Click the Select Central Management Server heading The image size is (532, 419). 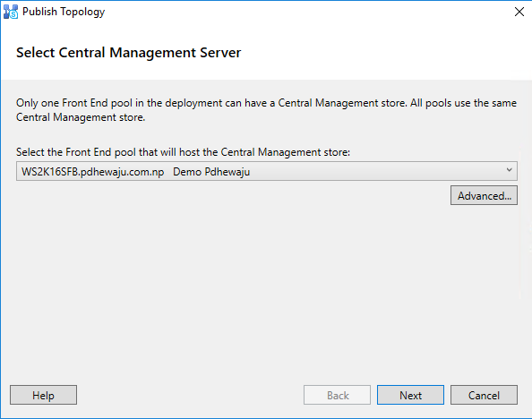click(129, 53)
